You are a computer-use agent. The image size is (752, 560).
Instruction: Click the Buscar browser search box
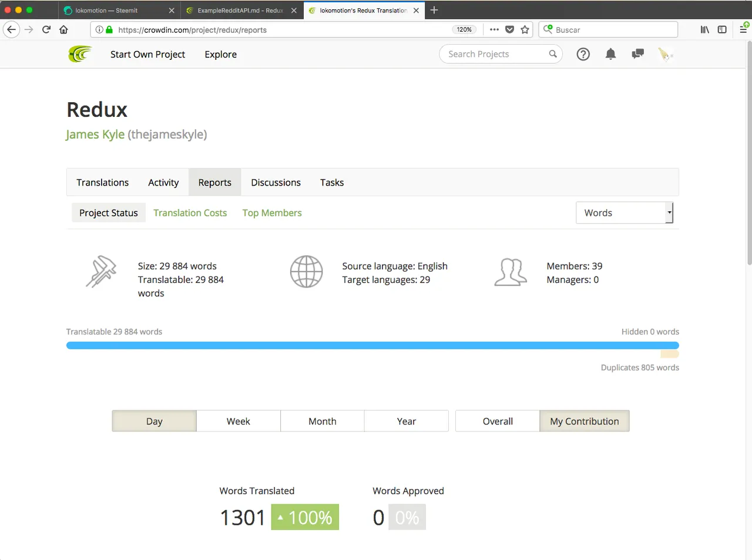[x=608, y=29]
